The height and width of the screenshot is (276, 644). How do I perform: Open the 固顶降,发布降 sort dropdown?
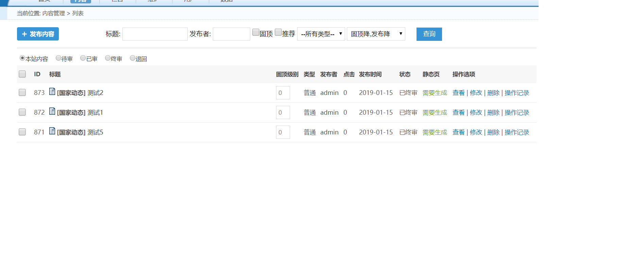point(376,34)
